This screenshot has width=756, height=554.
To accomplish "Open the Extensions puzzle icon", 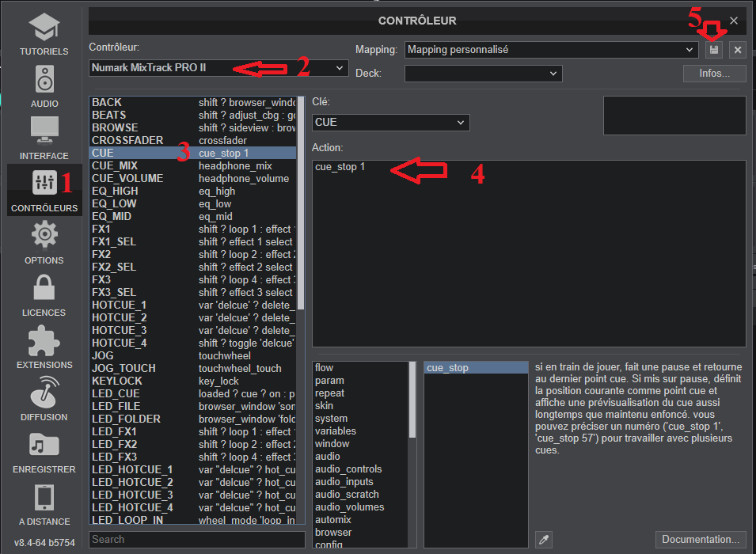I will point(44,341).
